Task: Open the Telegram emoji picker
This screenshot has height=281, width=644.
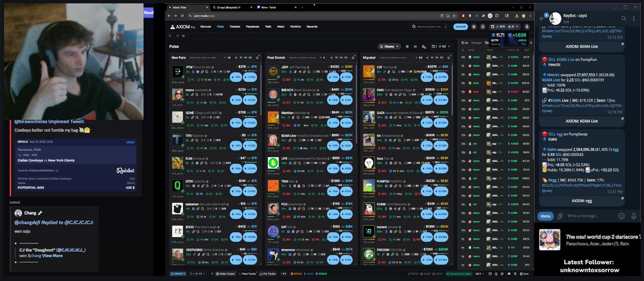Action: (621, 216)
